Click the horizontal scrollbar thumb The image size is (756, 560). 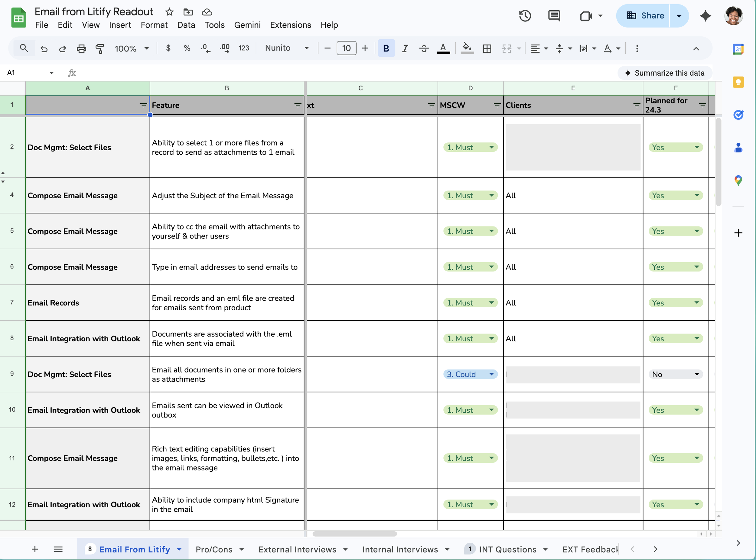pyautogui.click(x=355, y=534)
